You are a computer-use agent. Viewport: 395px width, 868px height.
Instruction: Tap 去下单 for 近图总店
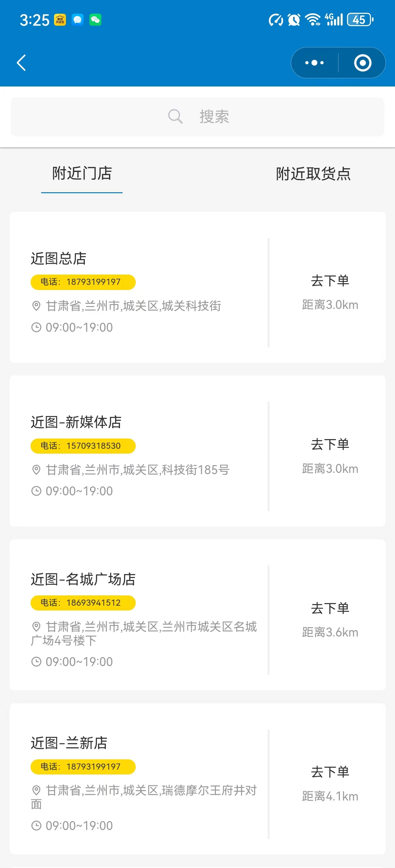[330, 281]
